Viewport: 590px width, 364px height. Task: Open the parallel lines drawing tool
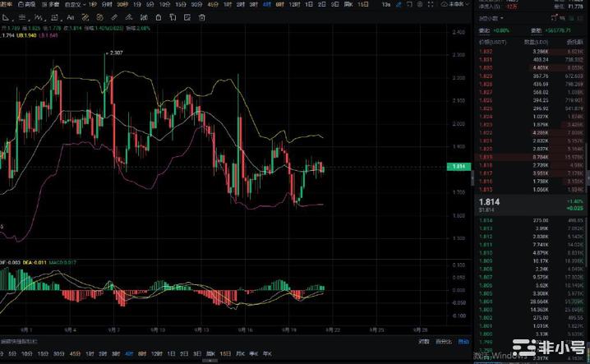point(22,18)
